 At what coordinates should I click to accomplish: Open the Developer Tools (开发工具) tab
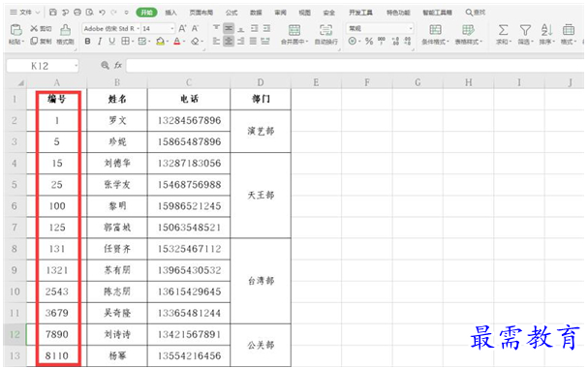click(360, 13)
